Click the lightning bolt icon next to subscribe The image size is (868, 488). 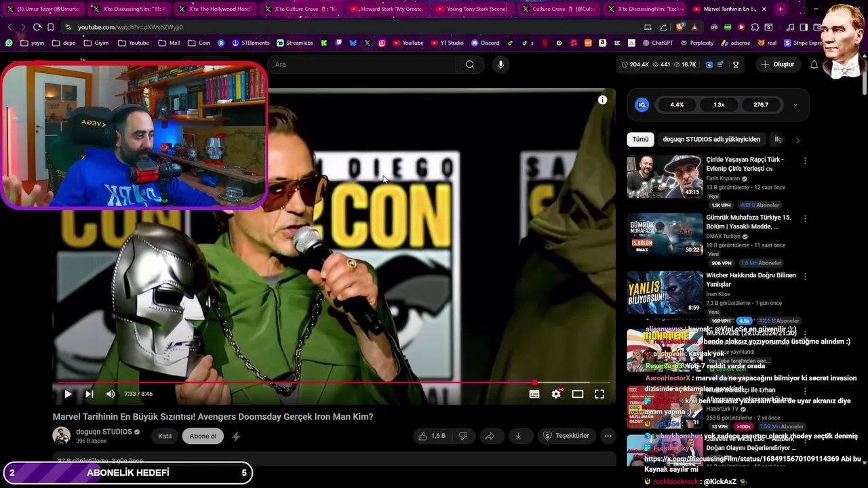236,436
